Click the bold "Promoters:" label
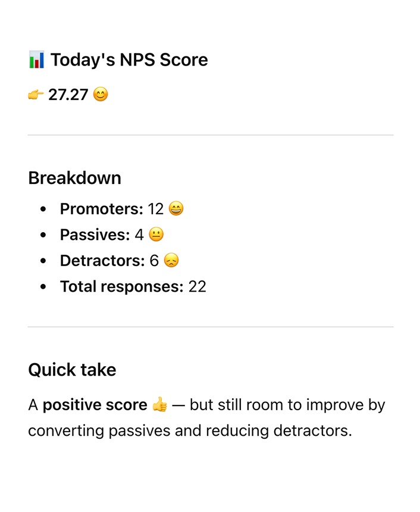The image size is (420, 512). [102, 209]
